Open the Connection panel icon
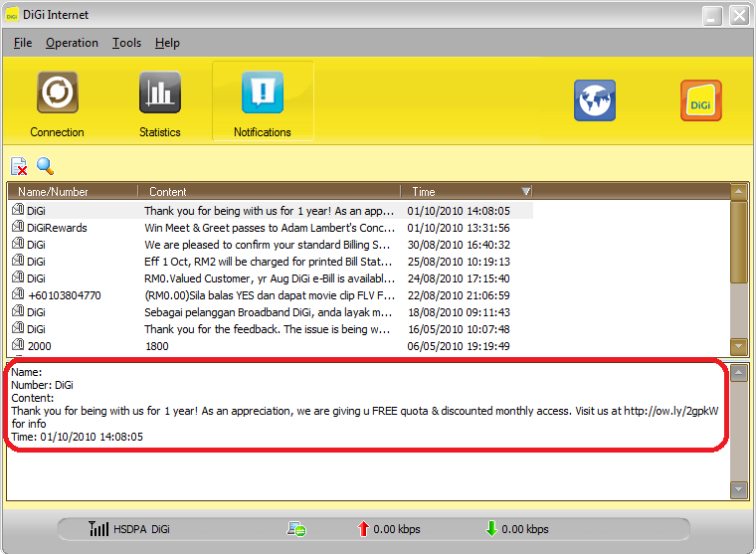The image size is (756, 554). tap(57, 93)
